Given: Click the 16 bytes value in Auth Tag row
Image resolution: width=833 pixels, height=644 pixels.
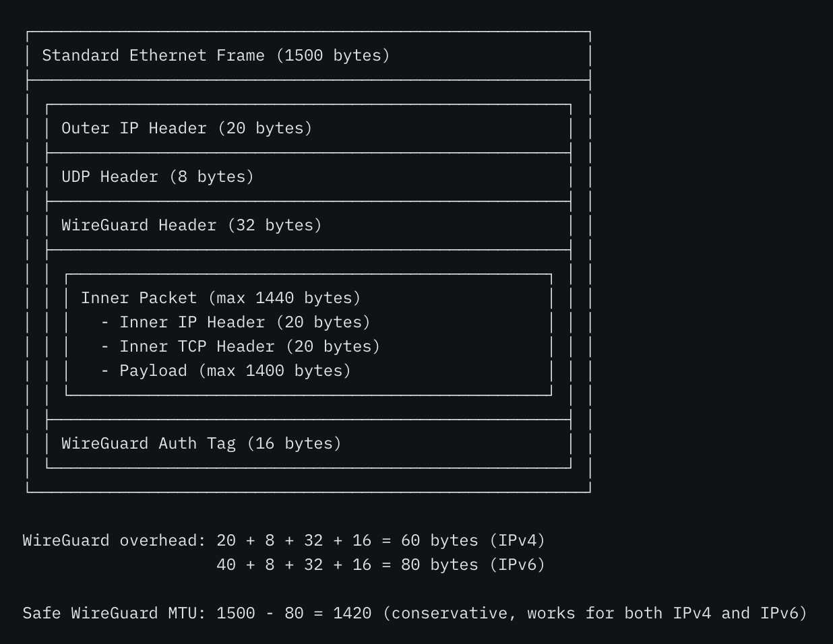Looking at the screenshot, I should (294, 443).
